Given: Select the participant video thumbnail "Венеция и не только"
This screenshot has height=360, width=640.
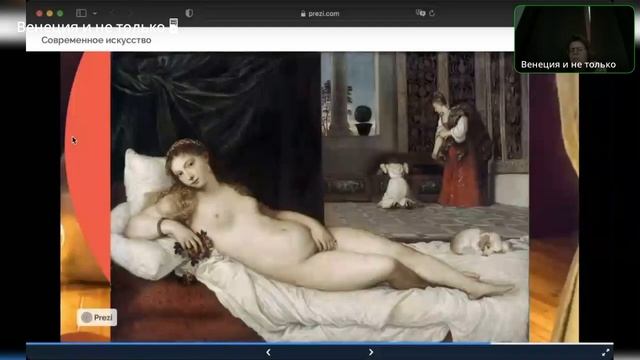Looking at the screenshot, I should click(574, 39).
